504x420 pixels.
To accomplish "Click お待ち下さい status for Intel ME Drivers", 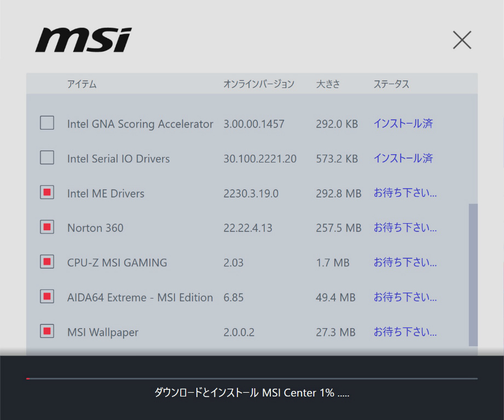I will pos(405,192).
